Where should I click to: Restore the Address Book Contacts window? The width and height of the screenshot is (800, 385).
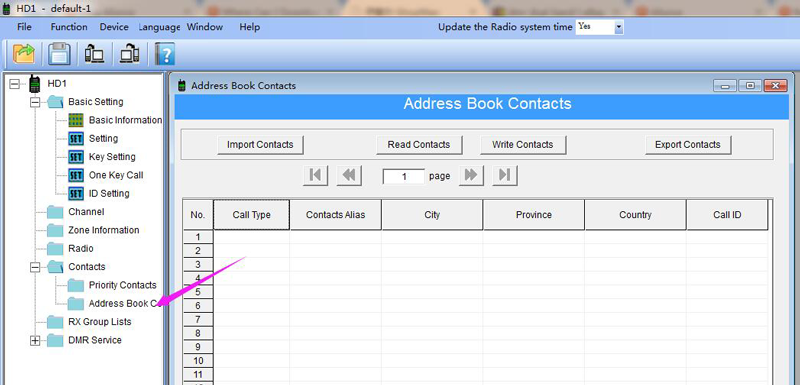[x=750, y=86]
